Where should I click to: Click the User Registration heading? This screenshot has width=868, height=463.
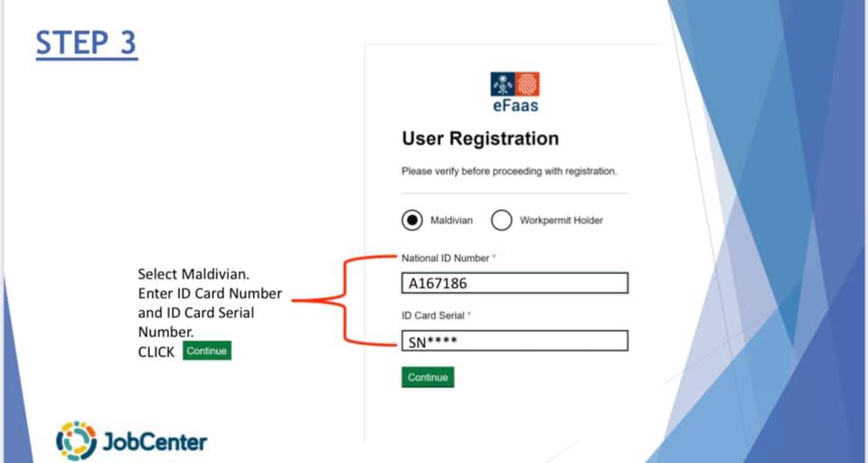pos(480,138)
